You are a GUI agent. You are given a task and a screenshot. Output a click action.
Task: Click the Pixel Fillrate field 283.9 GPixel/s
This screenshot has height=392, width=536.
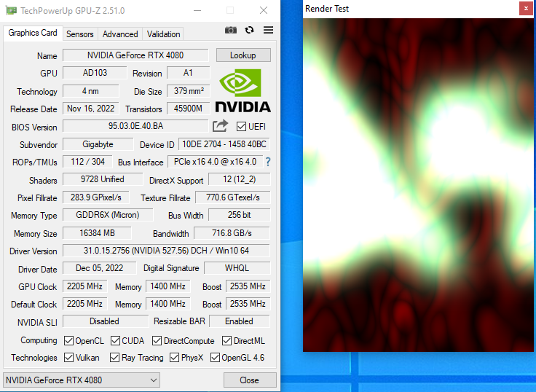(x=95, y=197)
